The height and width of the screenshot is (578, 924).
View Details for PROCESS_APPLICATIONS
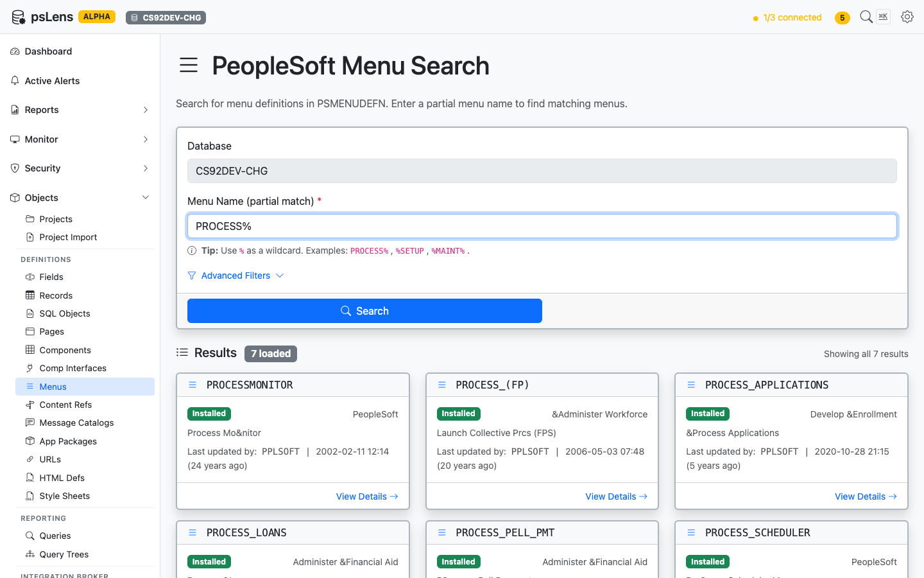click(x=866, y=496)
